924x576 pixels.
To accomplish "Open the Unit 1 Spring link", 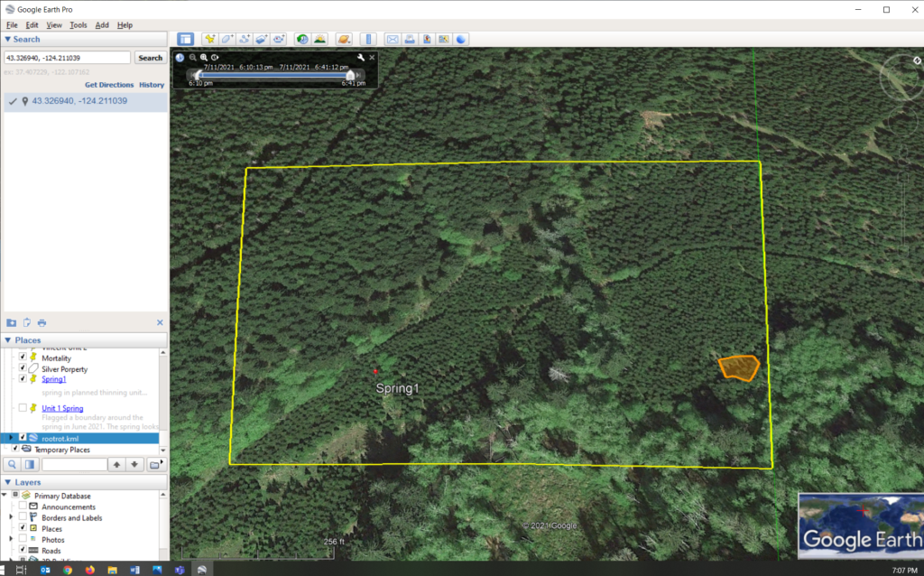I will (x=62, y=408).
